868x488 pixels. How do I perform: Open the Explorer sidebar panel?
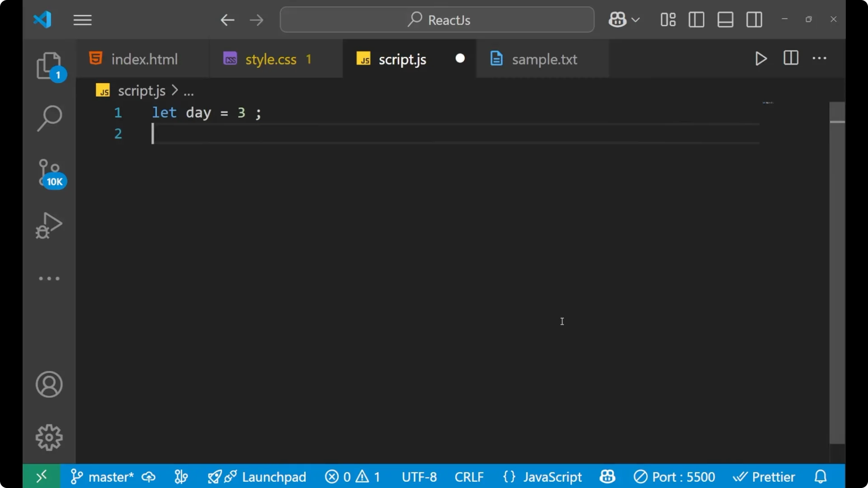coord(49,66)
